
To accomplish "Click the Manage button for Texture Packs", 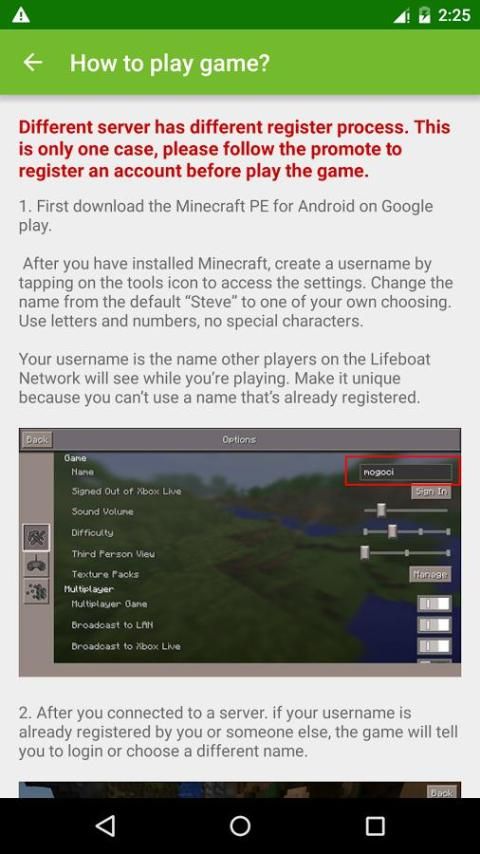I will pos(430,574).
